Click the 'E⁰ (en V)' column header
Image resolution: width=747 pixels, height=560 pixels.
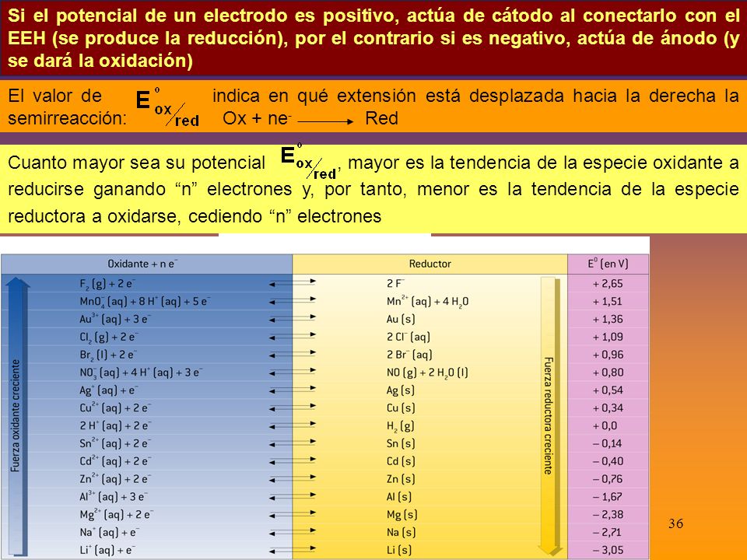pos(608,264)
